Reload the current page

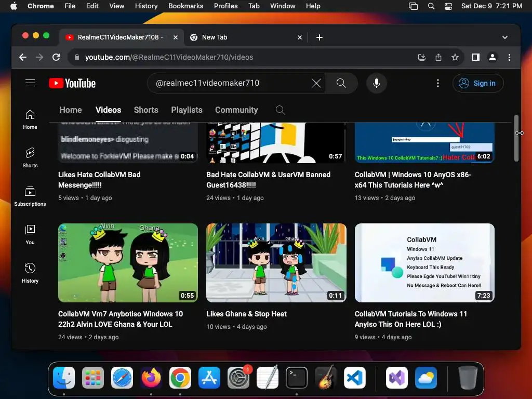[56, 57]
